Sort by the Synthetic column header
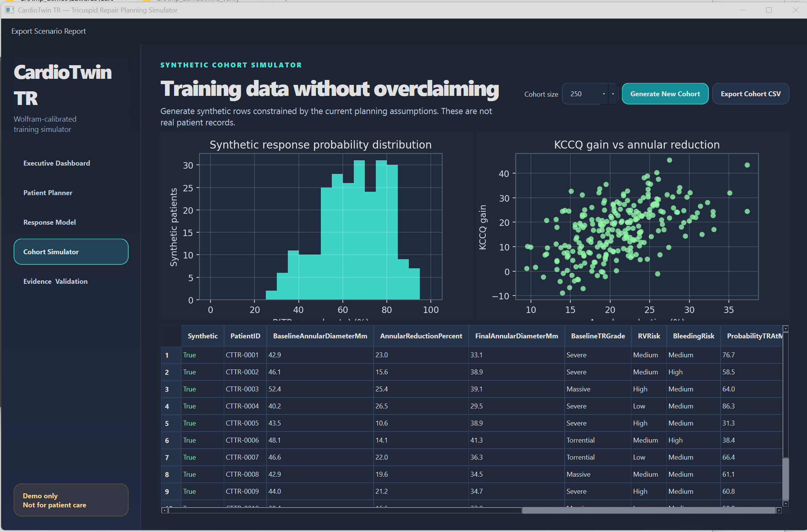This screenshot has height=532, width=807. [203, 336]
